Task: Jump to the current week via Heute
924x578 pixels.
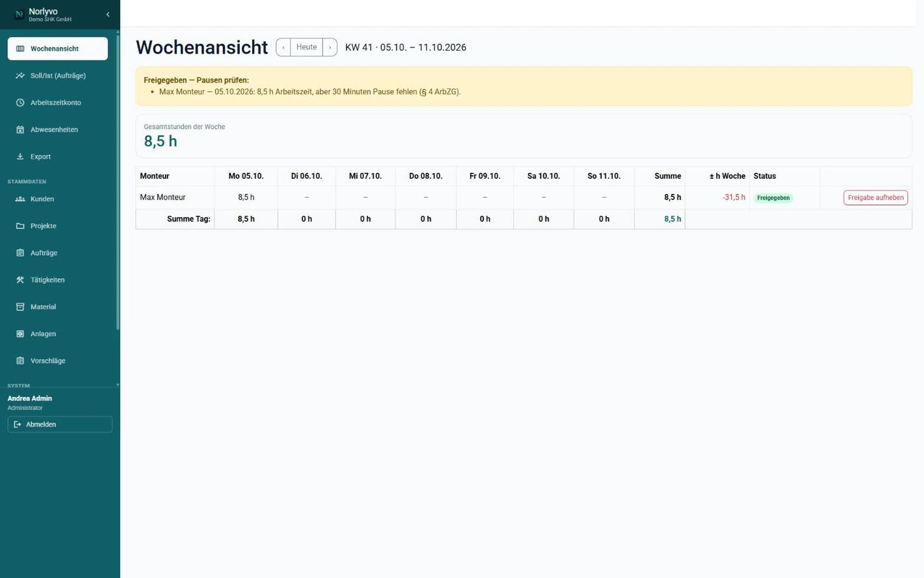Action: (x=306, y=48)
